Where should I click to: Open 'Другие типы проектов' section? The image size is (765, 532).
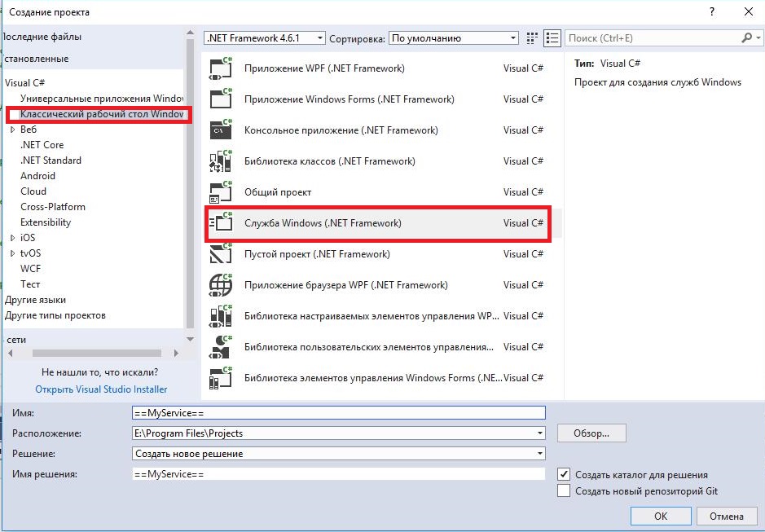pos(55,315)
